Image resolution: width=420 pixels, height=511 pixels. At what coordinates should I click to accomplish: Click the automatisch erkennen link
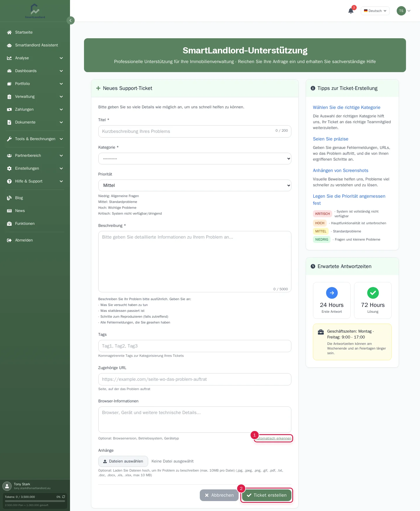pyautogui.click(x=274, y=438)
